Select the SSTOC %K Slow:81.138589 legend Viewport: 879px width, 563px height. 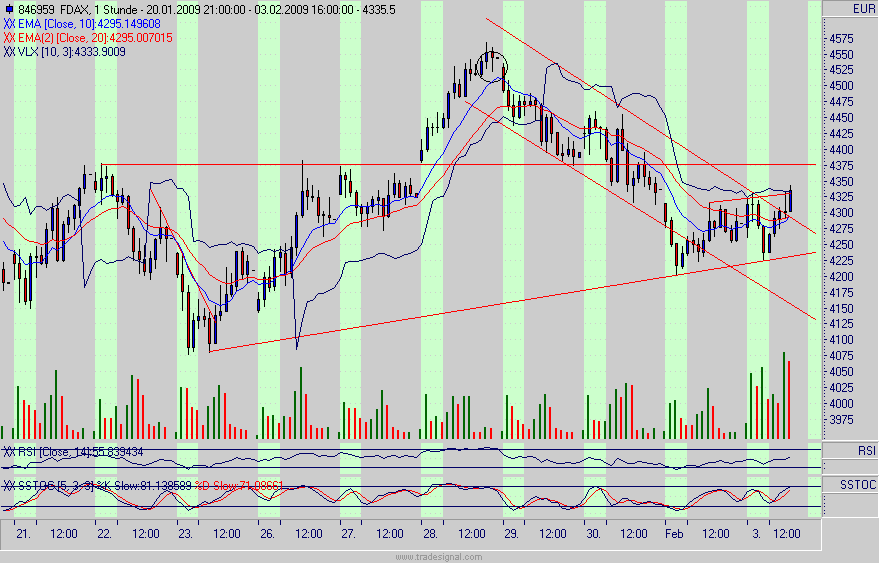click(x=104, y=486)
